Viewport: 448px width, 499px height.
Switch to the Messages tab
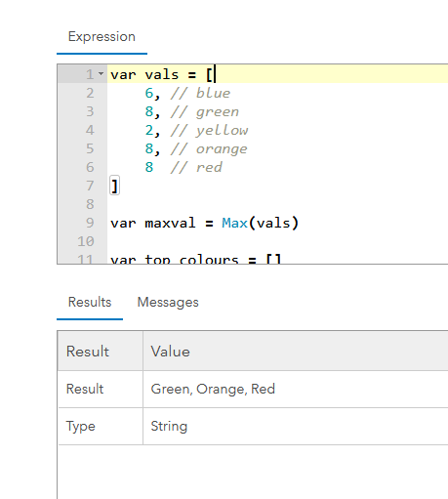pyautogui.click(x=168, y=302)
